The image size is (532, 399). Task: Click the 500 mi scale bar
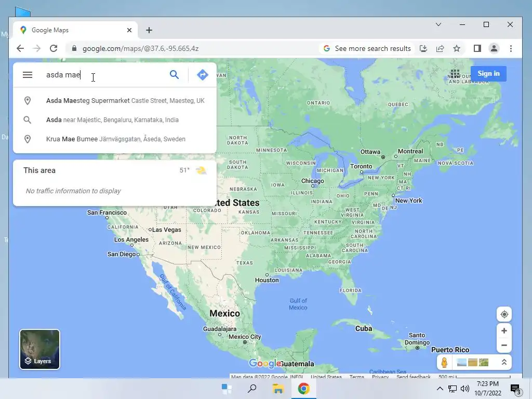coord(474,377)
